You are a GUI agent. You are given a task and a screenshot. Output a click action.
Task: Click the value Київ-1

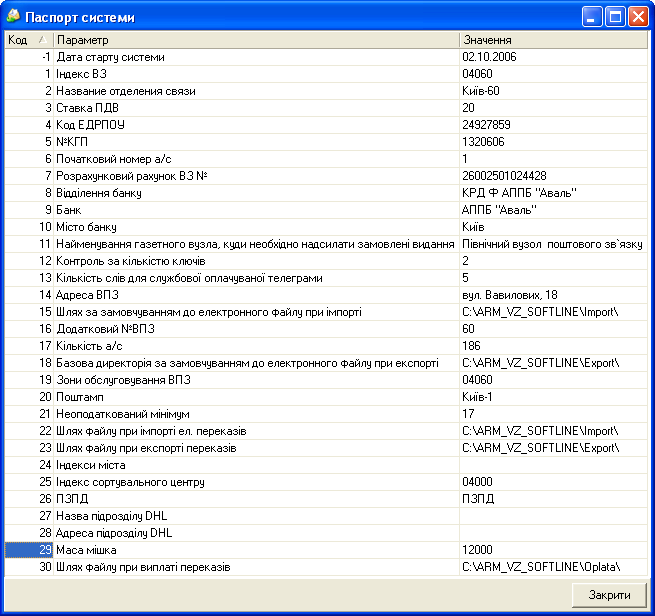point(477,397)
